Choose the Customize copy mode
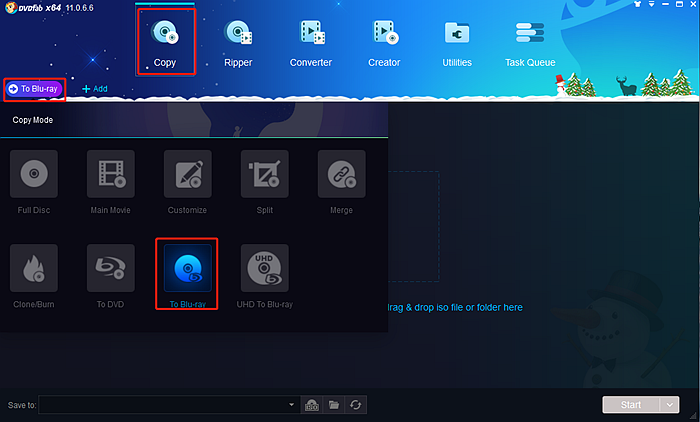 click(188, 182)
